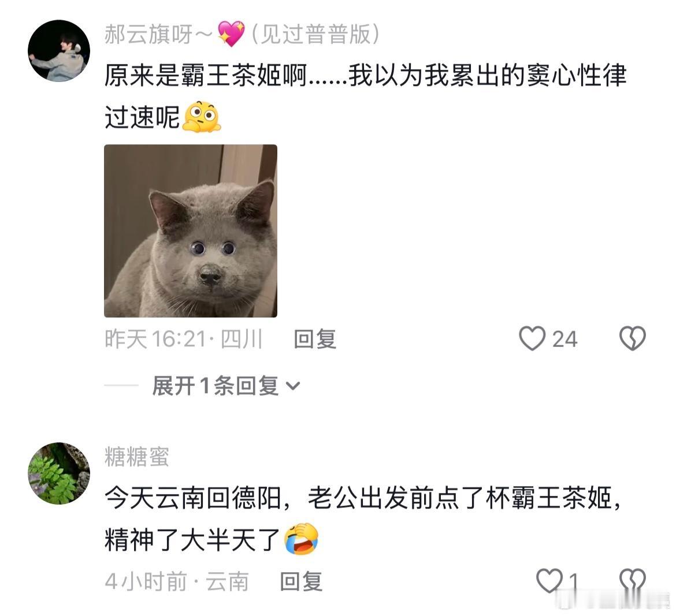Tap the pink sparkle heart emoji in username
The height and width of the screenshot is (616, 676).
click(x=231, y=33)
